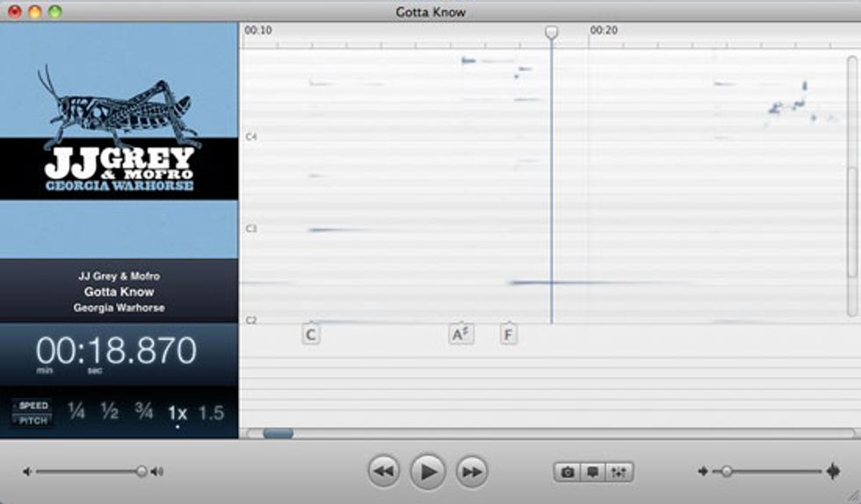Click the vertical scrollbar of spectrogram
This screenshot has width=861, height=504.
(851, 186)
